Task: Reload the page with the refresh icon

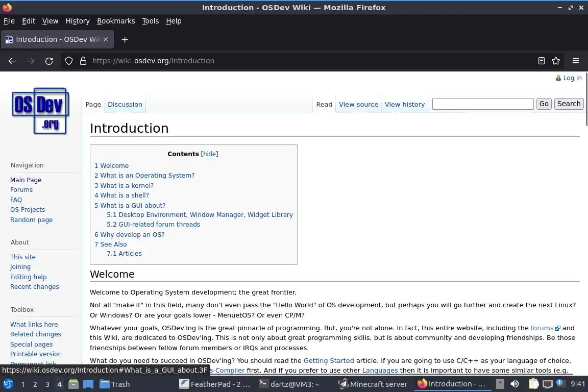Action: coord(49,61)
